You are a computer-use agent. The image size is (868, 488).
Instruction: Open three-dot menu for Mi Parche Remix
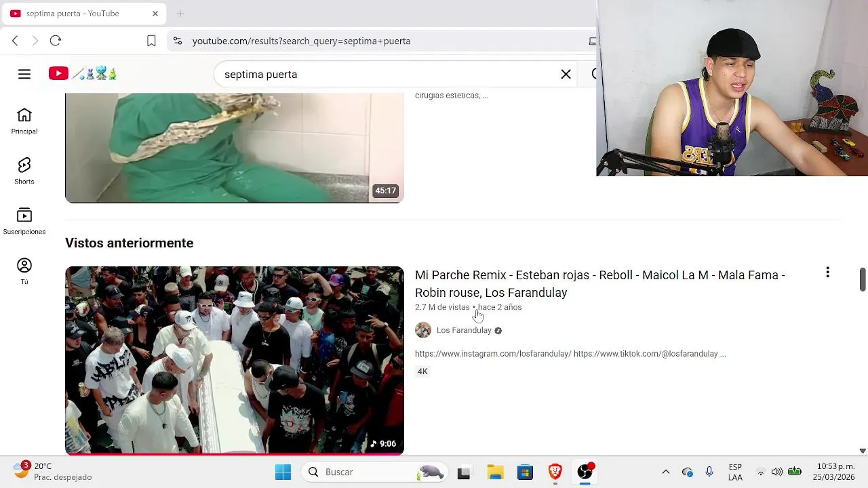827,272
